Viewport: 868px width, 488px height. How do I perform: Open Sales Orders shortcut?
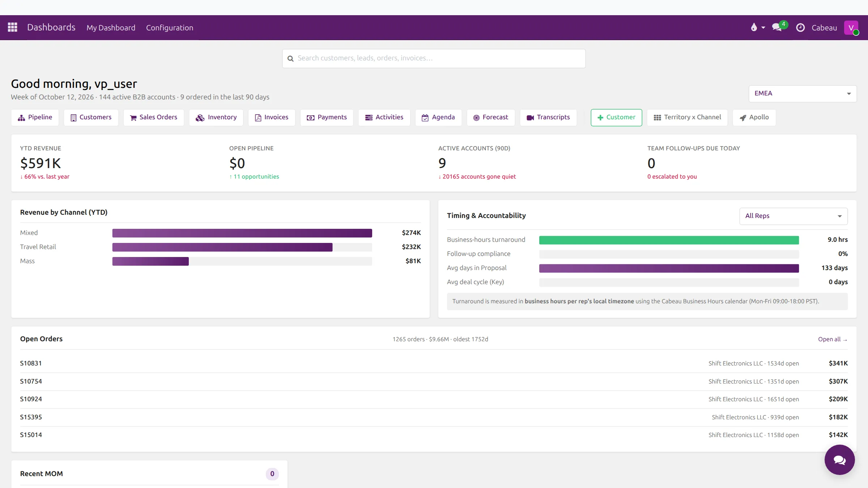tap(154, 117)
